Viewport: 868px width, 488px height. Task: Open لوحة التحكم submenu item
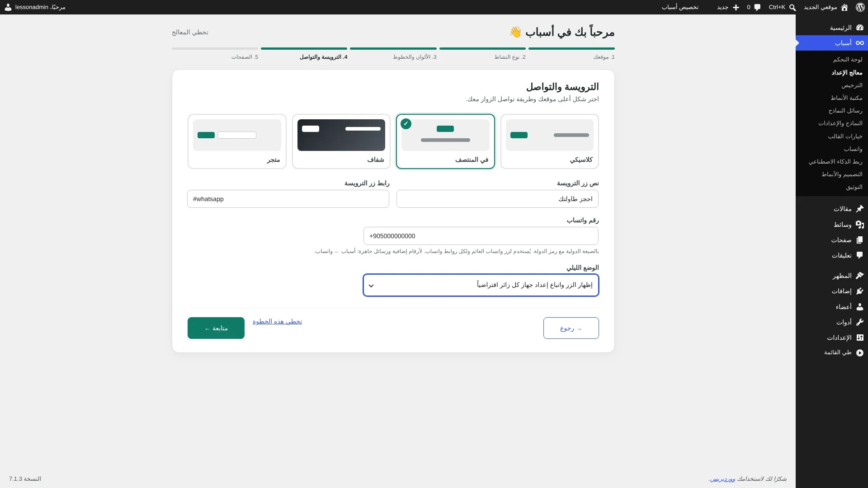(848, 60)
